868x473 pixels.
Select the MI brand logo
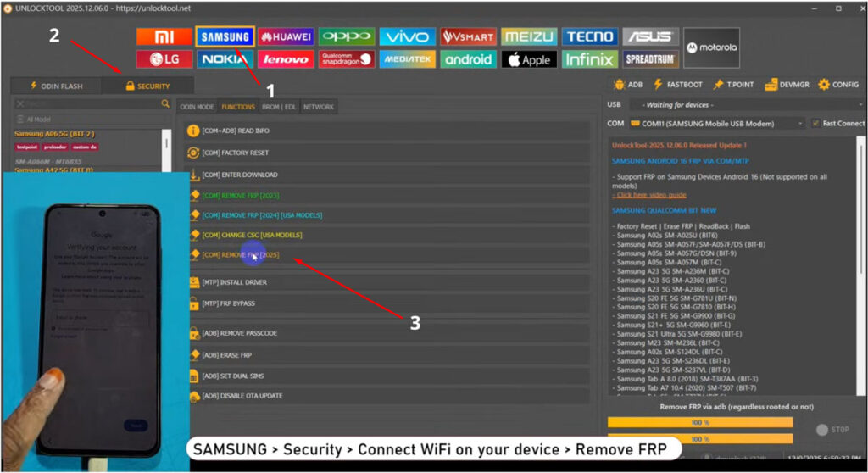(x=164, y=37)
